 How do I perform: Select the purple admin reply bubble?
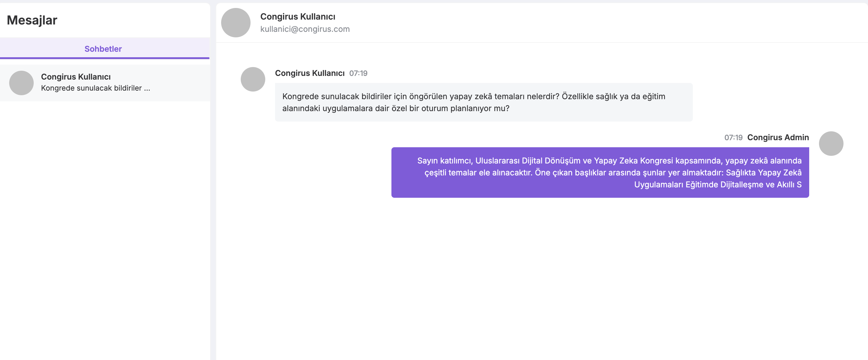(x=600, y=172)
